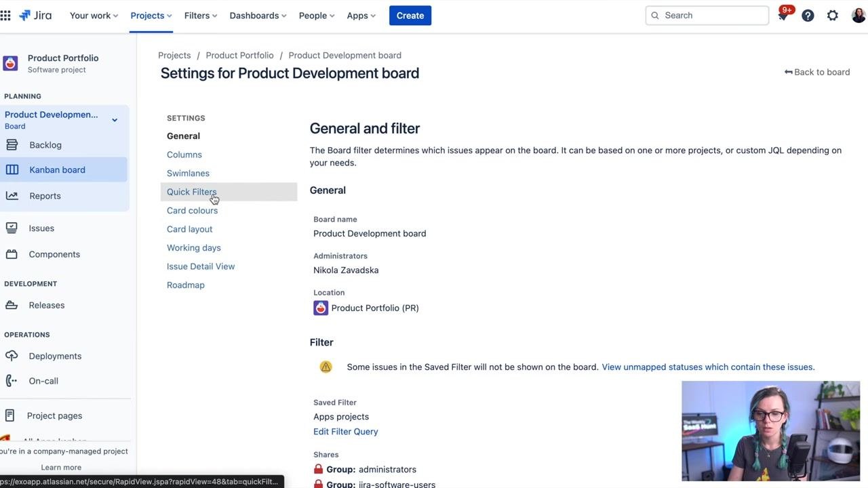Click the Project pages document icon
This screenshot has height=488, width=868.
pos(10,415)
